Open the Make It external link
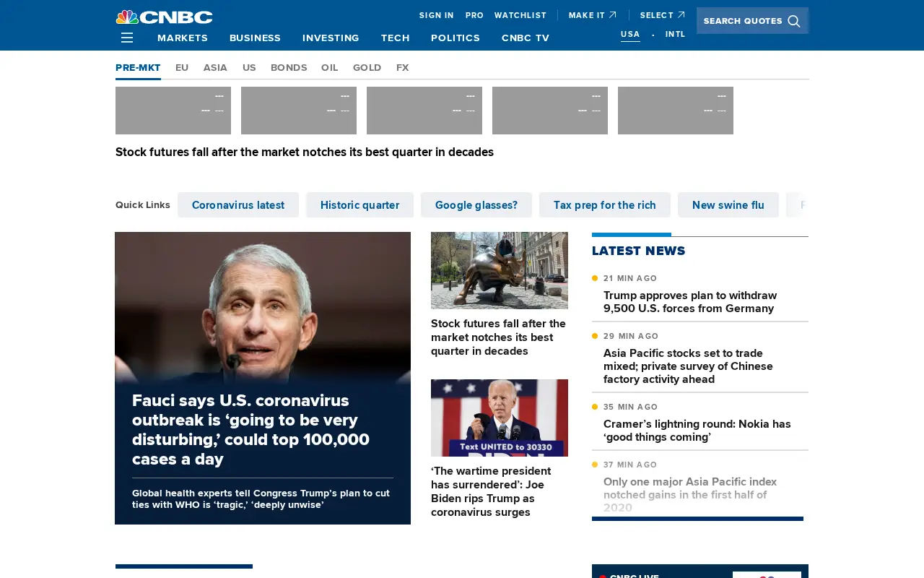Image resolution: width=924 pixels, height=578 pixels. point(592,15)
